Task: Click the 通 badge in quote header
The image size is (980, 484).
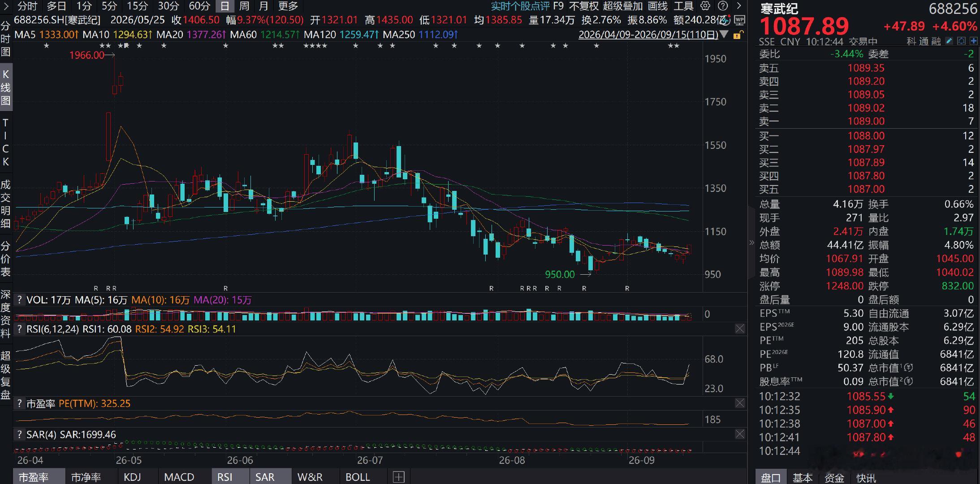Action: (x=924, y=42)
